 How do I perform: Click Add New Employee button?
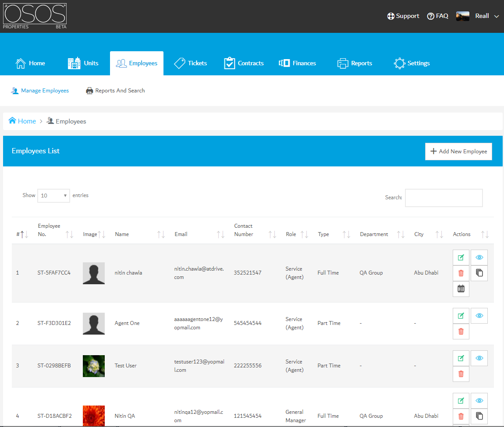[x=458, y=152]
